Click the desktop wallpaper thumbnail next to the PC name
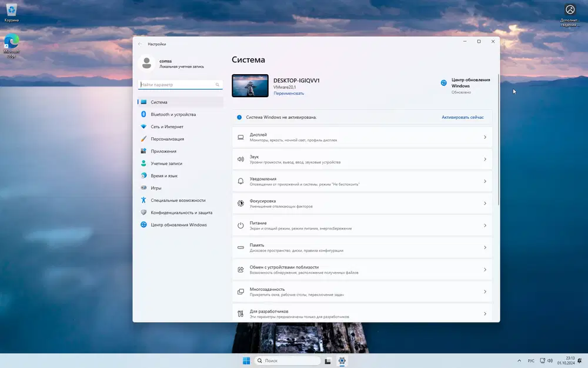 pyautogui.click(x=250, y=85)
